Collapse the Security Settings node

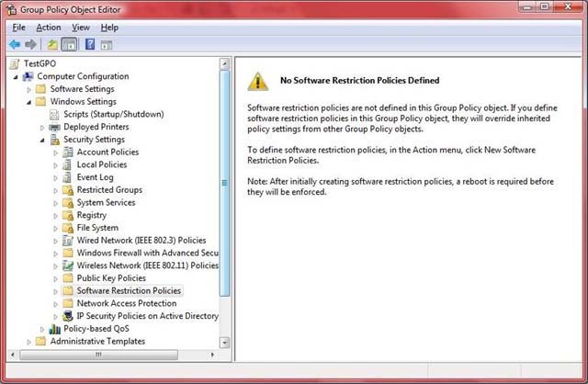coord(42,141)
